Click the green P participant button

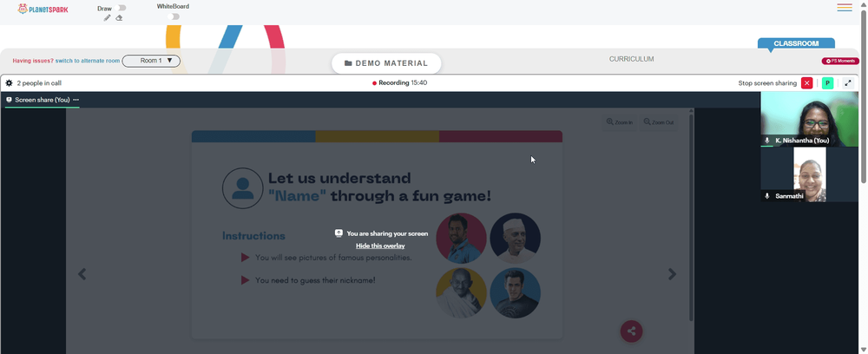[827, 83]
